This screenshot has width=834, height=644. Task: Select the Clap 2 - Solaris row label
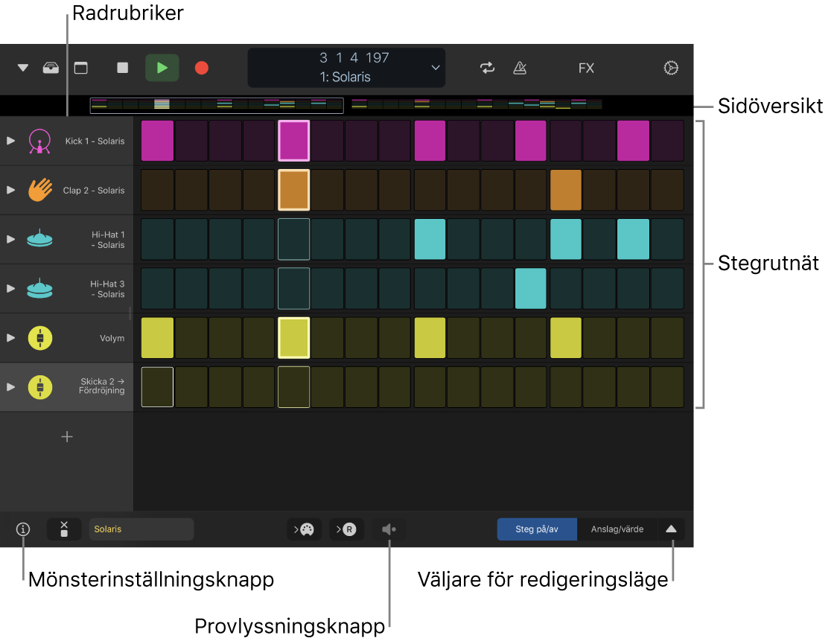(94, 191)
